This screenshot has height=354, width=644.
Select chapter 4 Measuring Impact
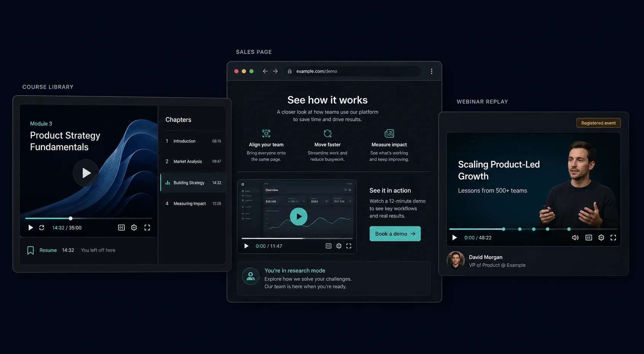point(193,204)
